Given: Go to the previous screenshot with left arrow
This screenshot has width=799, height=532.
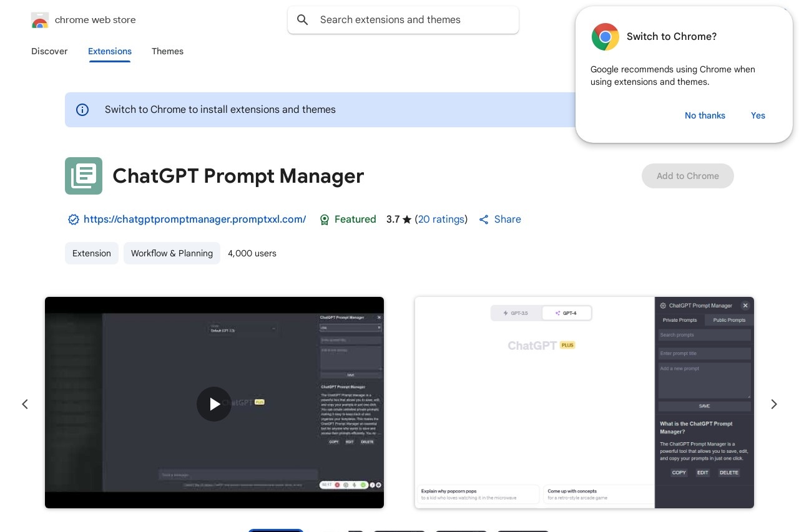Looking at the screenshot, I should pos(25,404).
